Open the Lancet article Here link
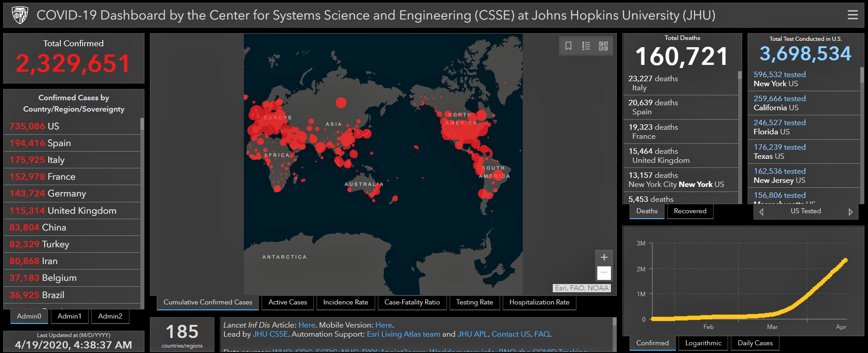Image resolution: width=868 pixels, height=353 pixels. [x=307, y=325]
